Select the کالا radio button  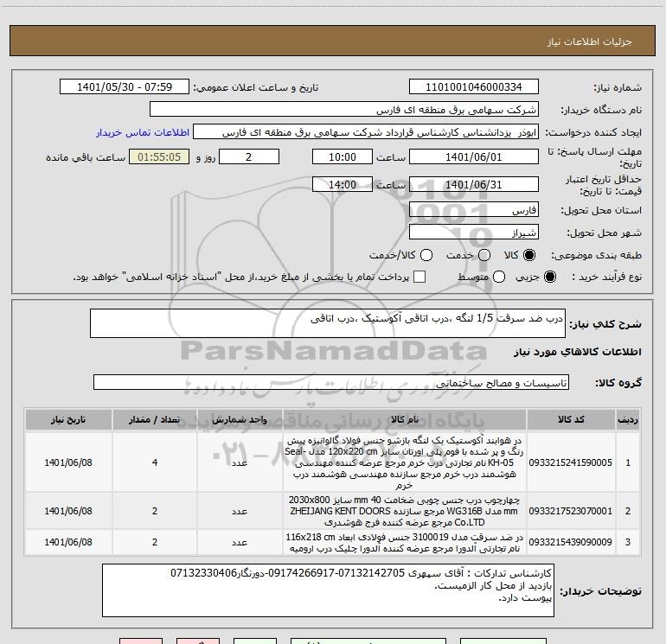pyautogui.click(x=529, y=255)
